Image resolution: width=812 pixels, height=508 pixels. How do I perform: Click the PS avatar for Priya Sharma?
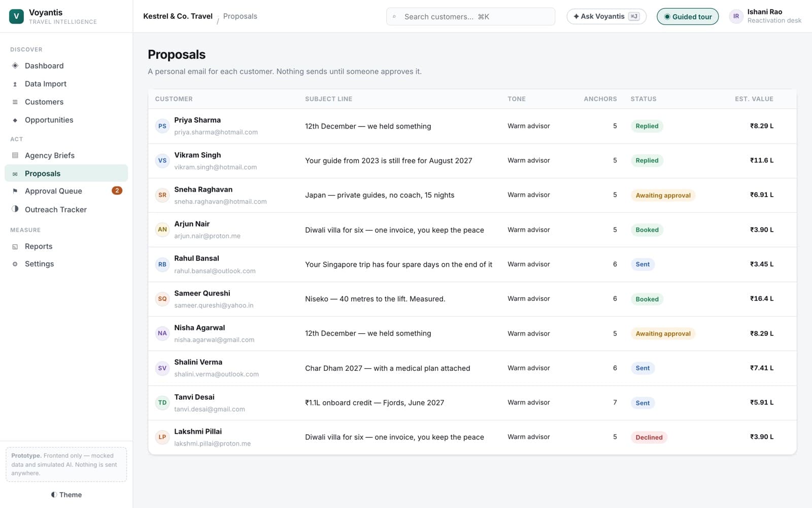tap(162, 126)
